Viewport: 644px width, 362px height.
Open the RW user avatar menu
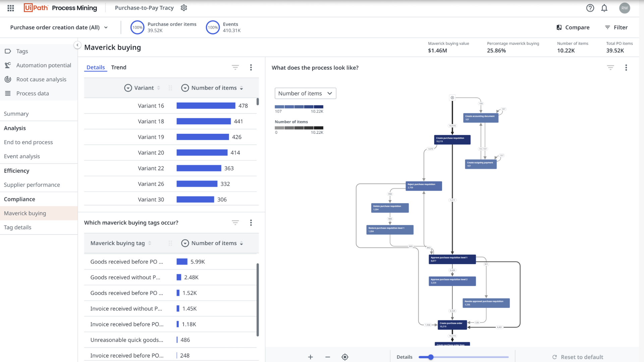click(624, 8)
